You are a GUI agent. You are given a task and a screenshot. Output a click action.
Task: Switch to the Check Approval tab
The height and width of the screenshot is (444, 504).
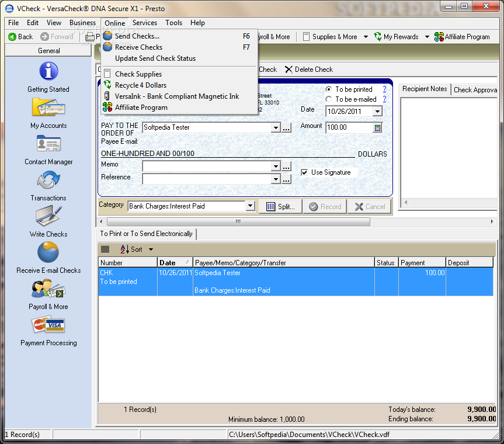pos(475,90)
